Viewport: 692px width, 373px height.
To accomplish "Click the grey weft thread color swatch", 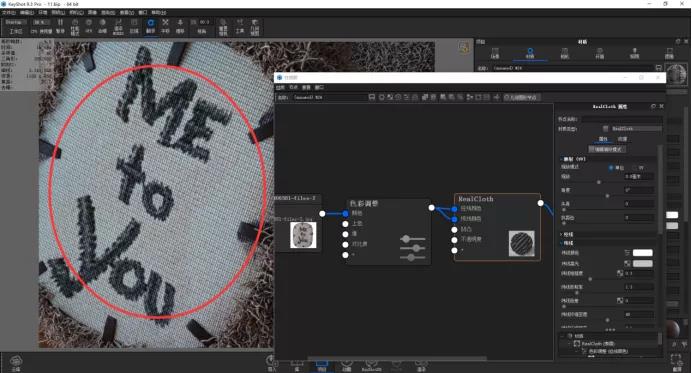I will tap(643, 264).
